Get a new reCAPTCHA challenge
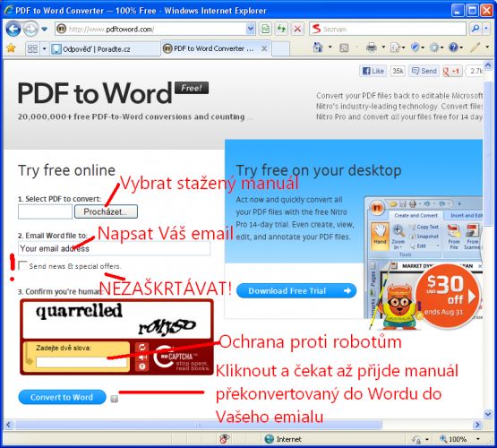This screenshot has height=448, width=497. (x=142, y=347)
